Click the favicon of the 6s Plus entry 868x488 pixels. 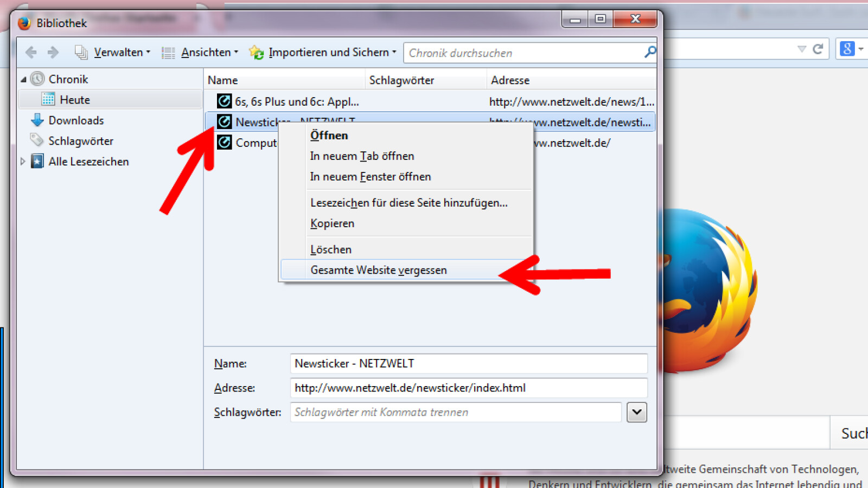pyautogui.click(x=224, y=101)
